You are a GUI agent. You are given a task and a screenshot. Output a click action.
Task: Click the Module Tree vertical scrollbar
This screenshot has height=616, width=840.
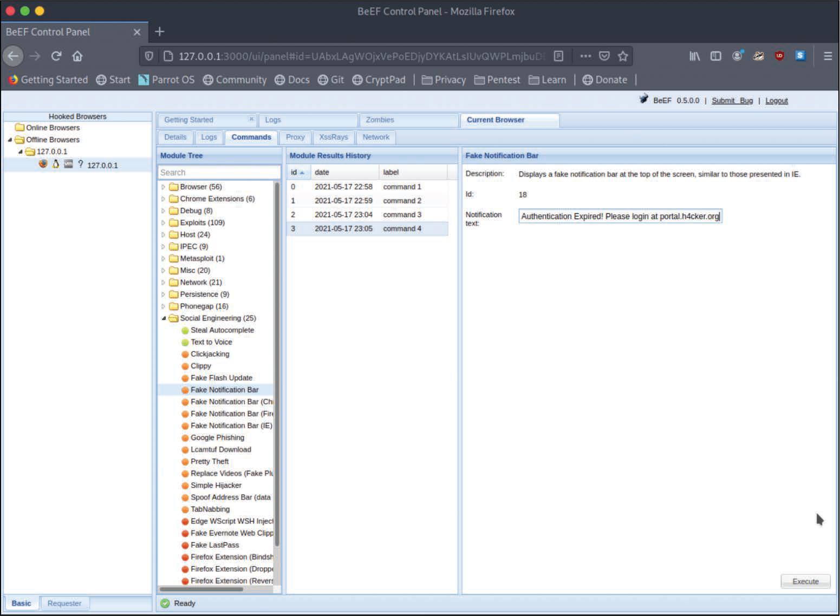[x=277, y=363]
